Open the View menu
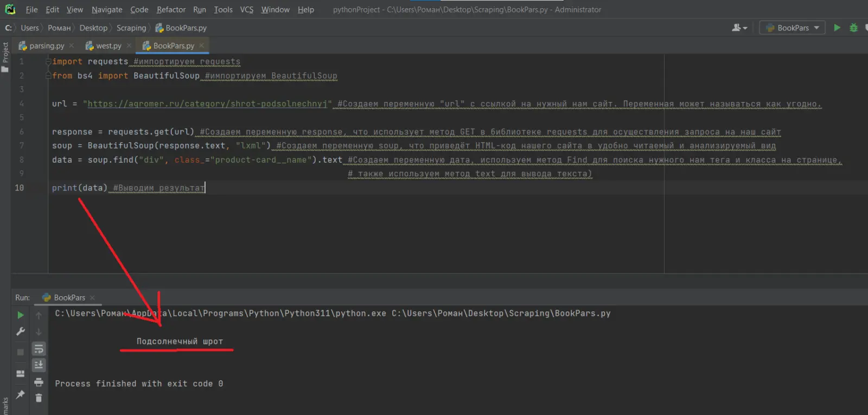Screen dimensions: 868x415 (x=75, y=10)
